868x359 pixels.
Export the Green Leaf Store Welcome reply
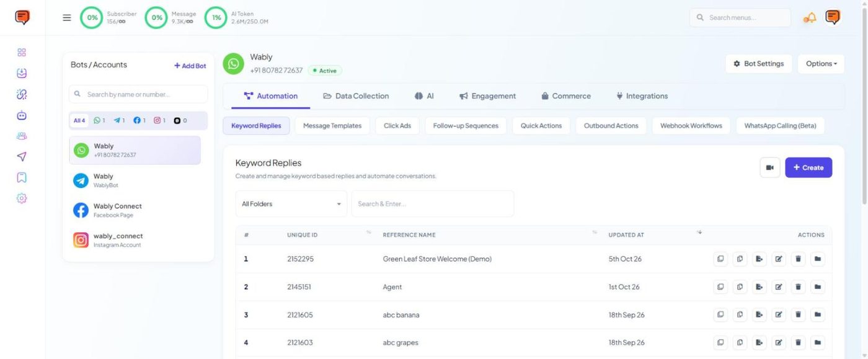(x=759, y=259)
